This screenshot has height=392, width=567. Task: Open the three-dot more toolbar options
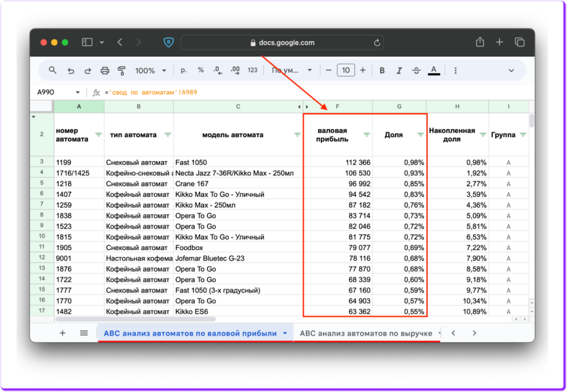tap(455, 70)
